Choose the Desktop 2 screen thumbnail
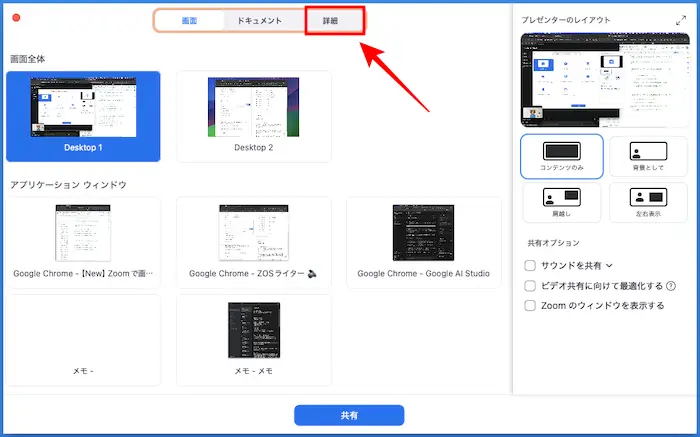Viewport: 700px width, 437px height. 254,115
